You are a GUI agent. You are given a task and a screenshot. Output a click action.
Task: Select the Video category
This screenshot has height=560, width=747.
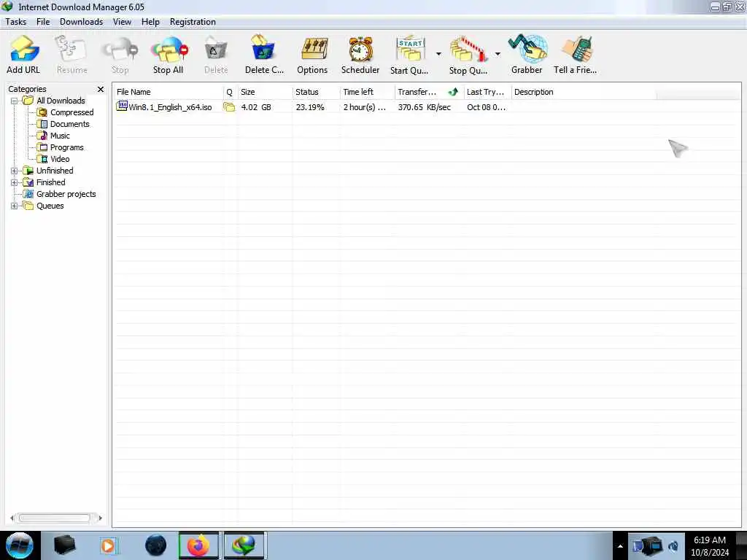pyautogui.click(x=60, y=159)
